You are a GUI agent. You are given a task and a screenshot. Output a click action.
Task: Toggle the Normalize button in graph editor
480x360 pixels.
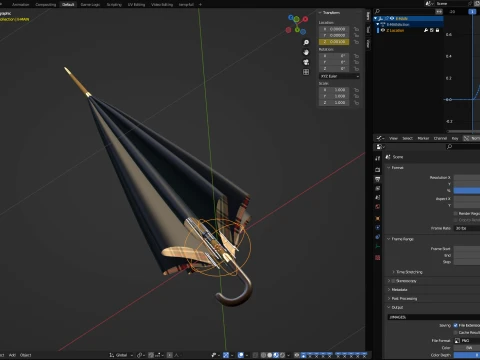tap(472, 138)
